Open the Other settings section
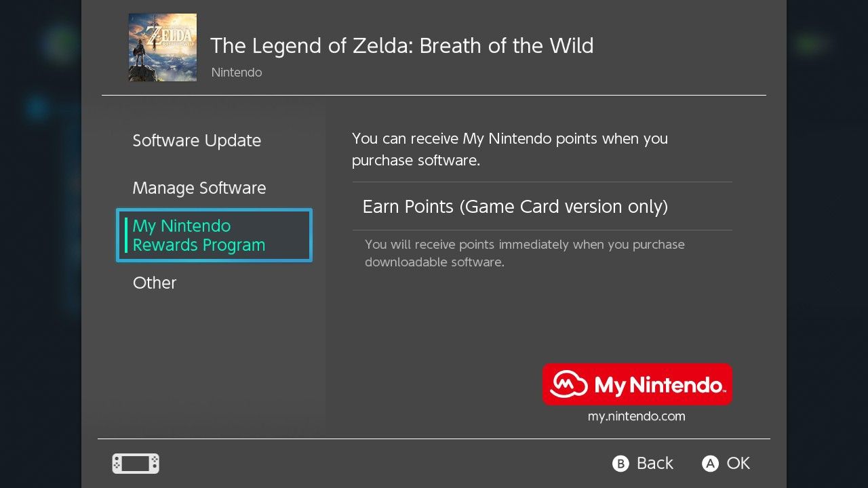The height and width of the screenshot is (488, 868). (x=154, y=283)
